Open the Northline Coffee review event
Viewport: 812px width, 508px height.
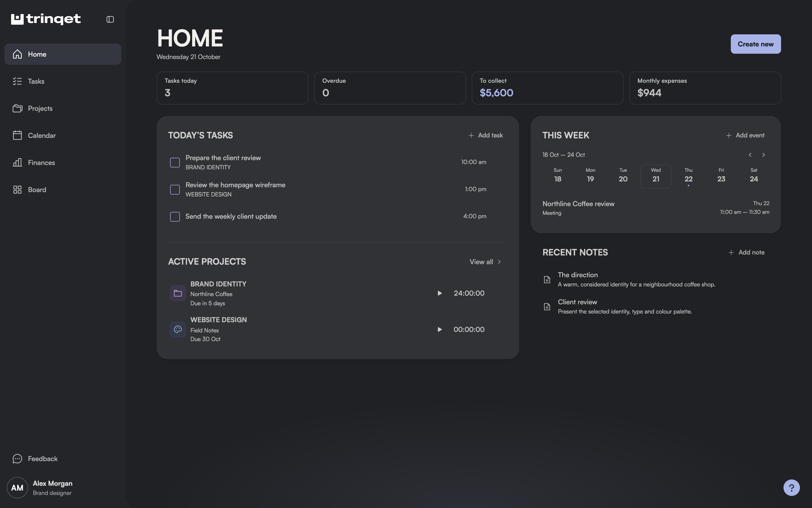pos(656,208)
